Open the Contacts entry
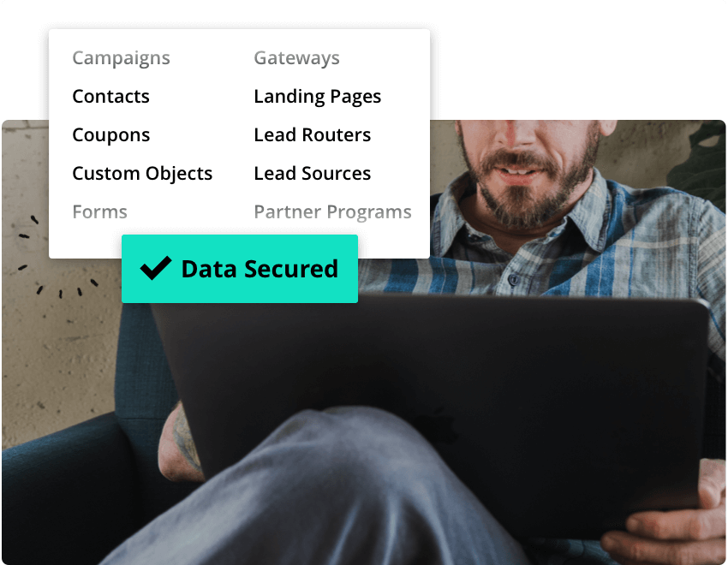Screen dimensions: 728x565 click(111, 97)
